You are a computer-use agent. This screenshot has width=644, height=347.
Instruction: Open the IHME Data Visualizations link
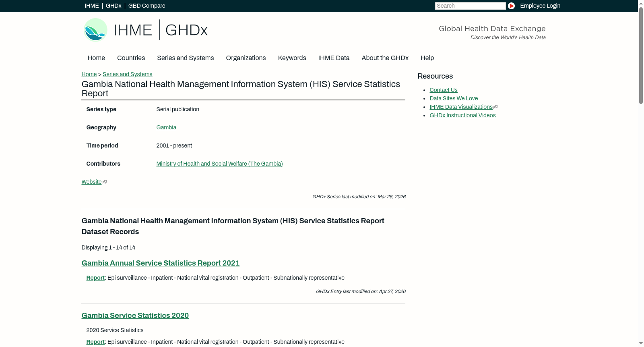click(x=461, y=107)
